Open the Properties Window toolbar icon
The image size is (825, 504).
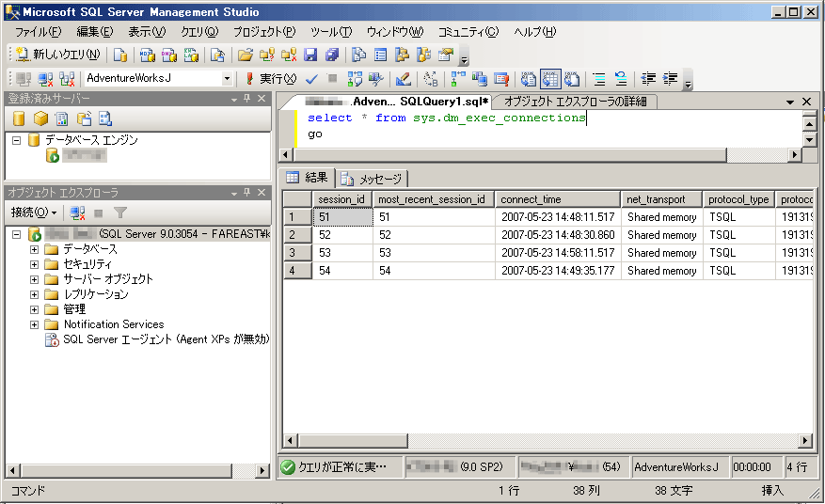point(446,55)
